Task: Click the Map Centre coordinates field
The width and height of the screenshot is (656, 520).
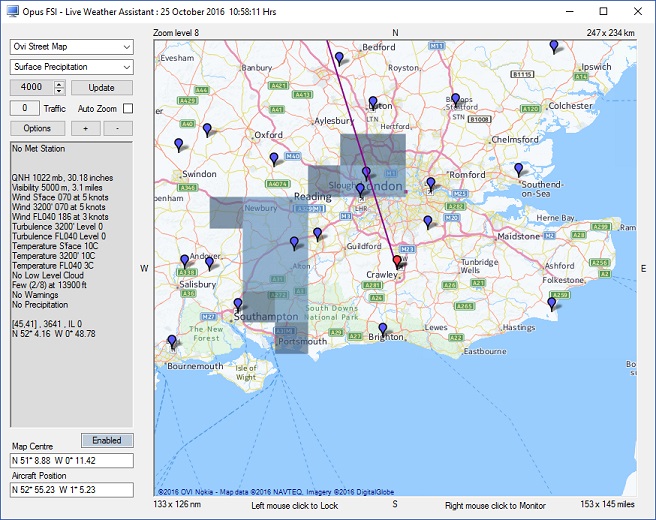Action: (72, 461)
